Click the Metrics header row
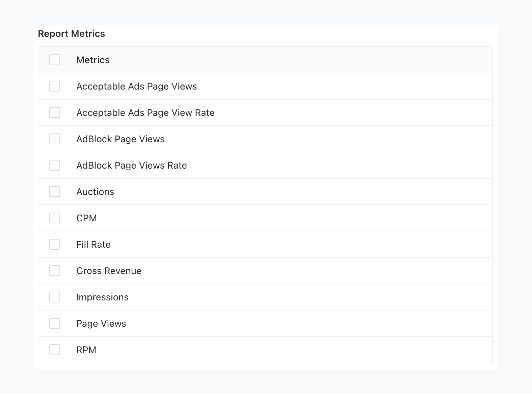 (93, 60)
